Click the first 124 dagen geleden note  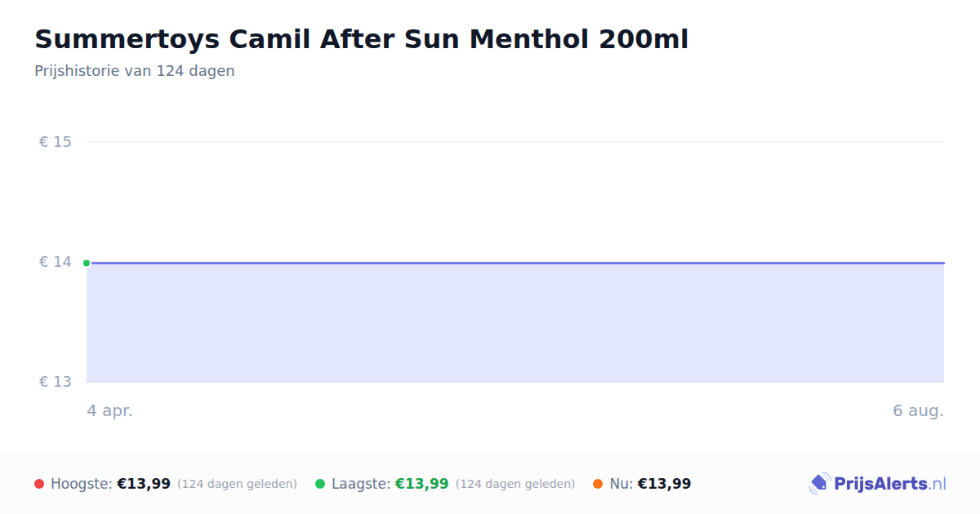pyautogui.click(x=237, y=484)
